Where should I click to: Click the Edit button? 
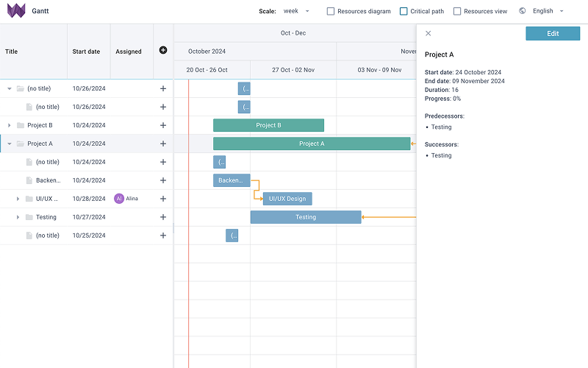coord(553,33)
